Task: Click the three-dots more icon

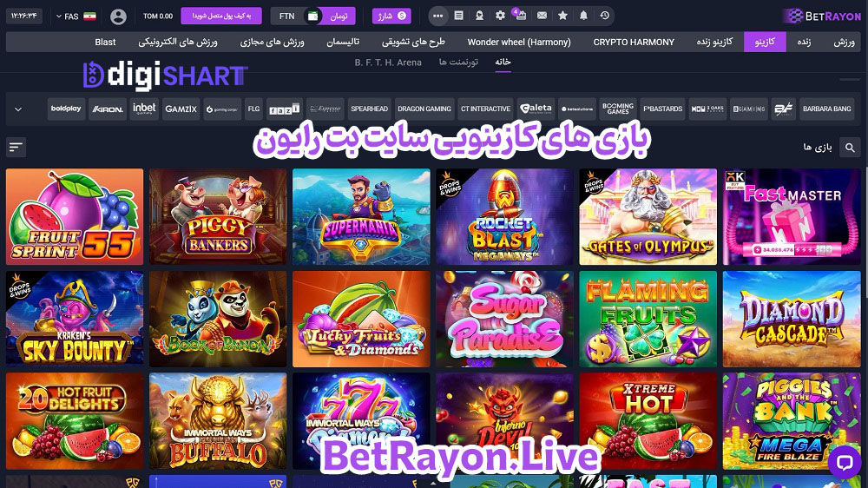Action: (x=437, y=16)
